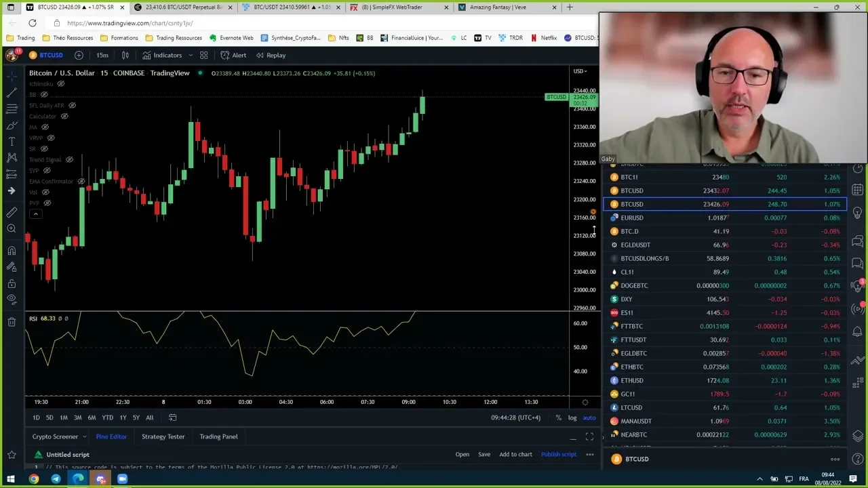Click the remove drawings trash icon

[x=12, y=322]
